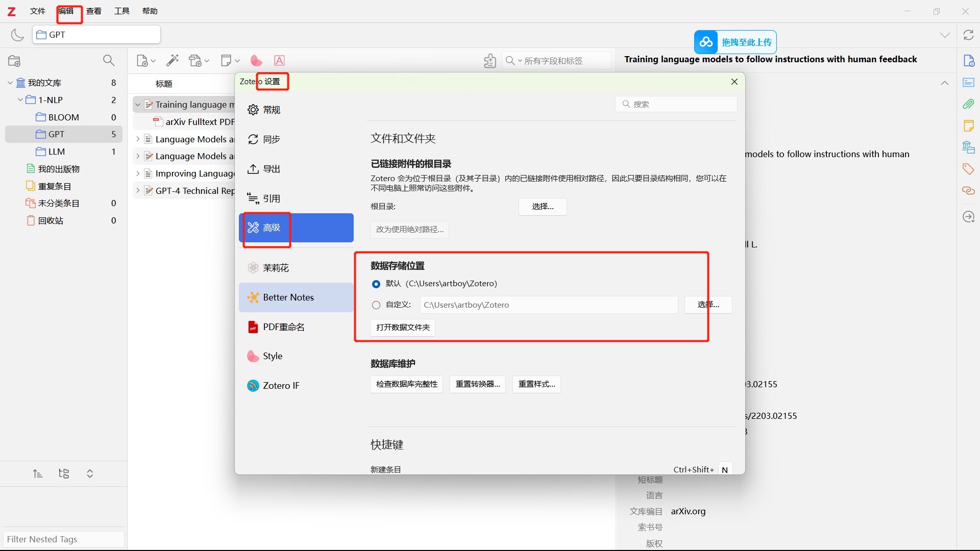980x551 pixels.
Task: Open the File menu
Action: (x=38, y=11)
